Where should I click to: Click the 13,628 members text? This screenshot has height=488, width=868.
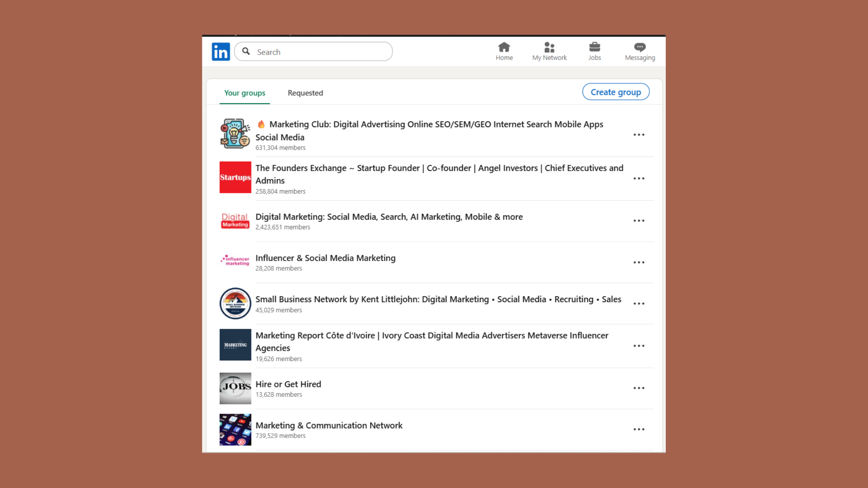(x=279, y=394)
